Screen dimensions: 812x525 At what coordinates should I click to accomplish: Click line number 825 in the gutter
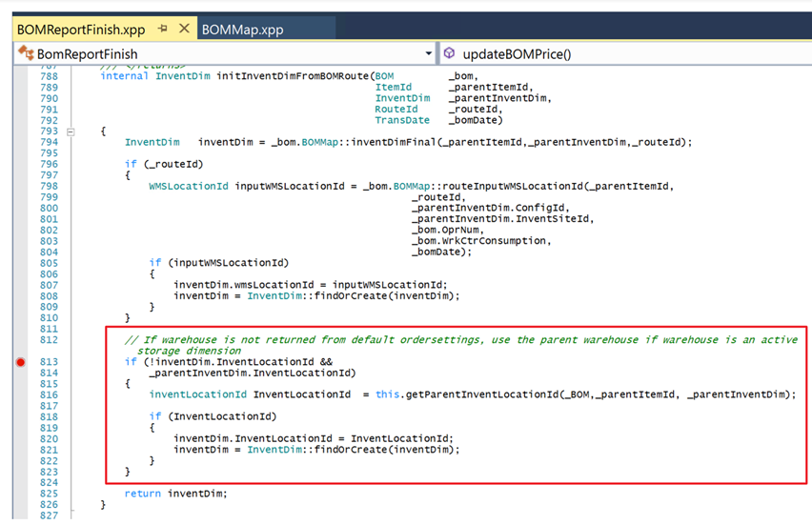[x=49, y=494]
